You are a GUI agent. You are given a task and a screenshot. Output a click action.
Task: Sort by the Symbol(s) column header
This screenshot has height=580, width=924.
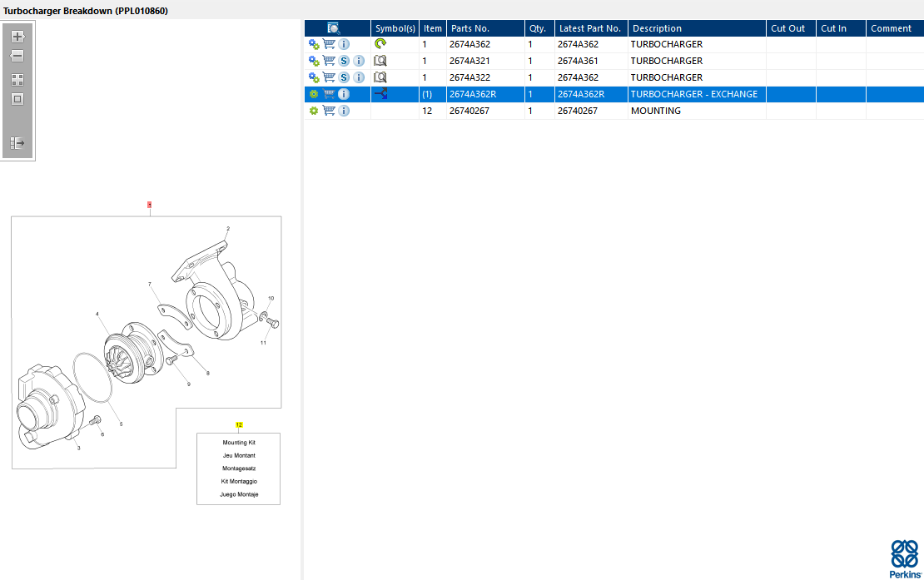(395, 28)
